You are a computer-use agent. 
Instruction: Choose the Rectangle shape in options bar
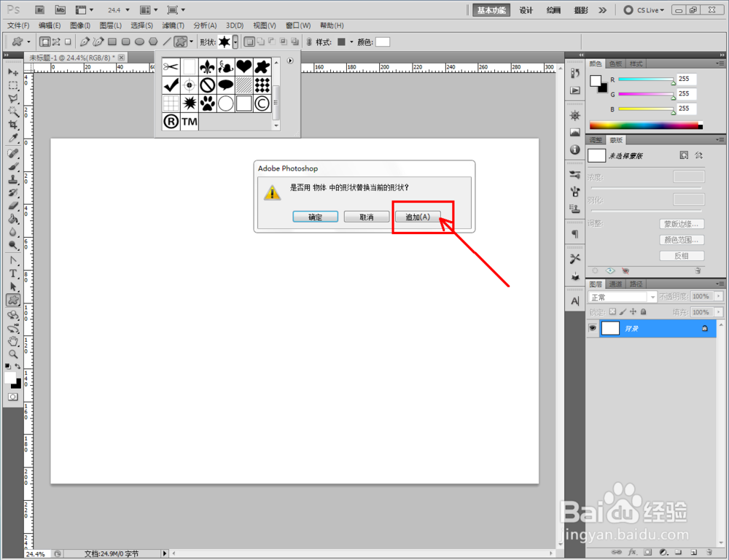(112, 42)
